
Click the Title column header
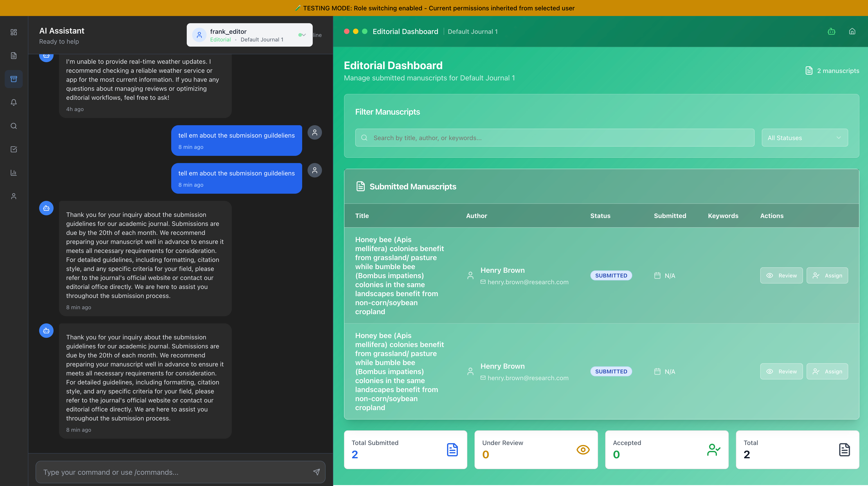pos(362,216)
